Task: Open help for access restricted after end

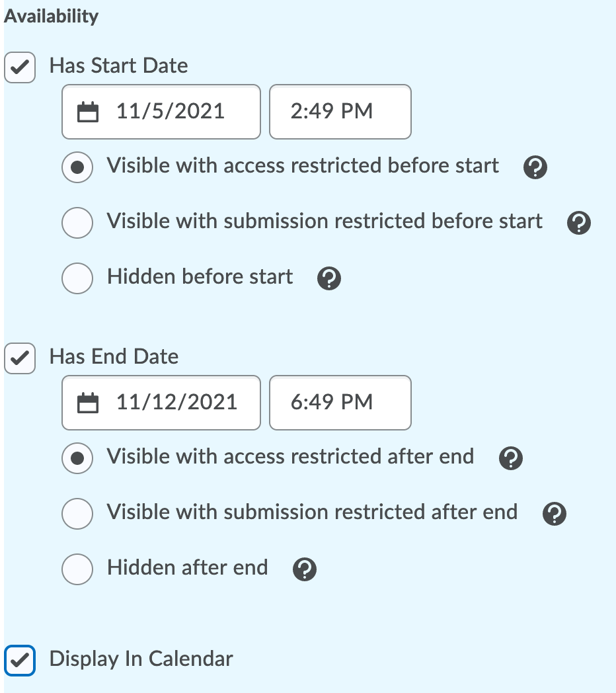Action: click(x=510, y=458)
